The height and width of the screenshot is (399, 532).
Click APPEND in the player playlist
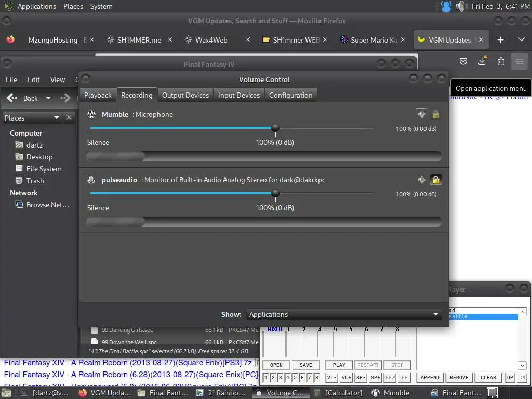click(x=430, y=377)
